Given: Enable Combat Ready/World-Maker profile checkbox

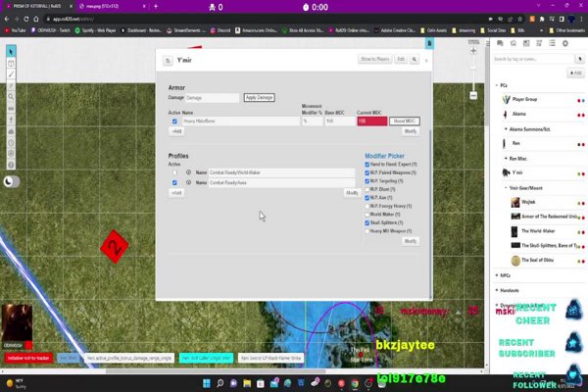Looking at the screenshot, I should 174,172.
